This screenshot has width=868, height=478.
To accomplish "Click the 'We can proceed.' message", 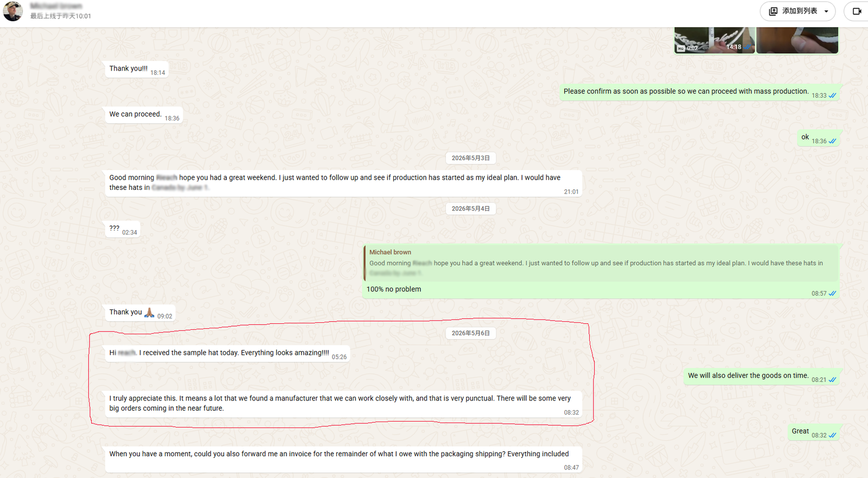I will click(x=143, y=114).
